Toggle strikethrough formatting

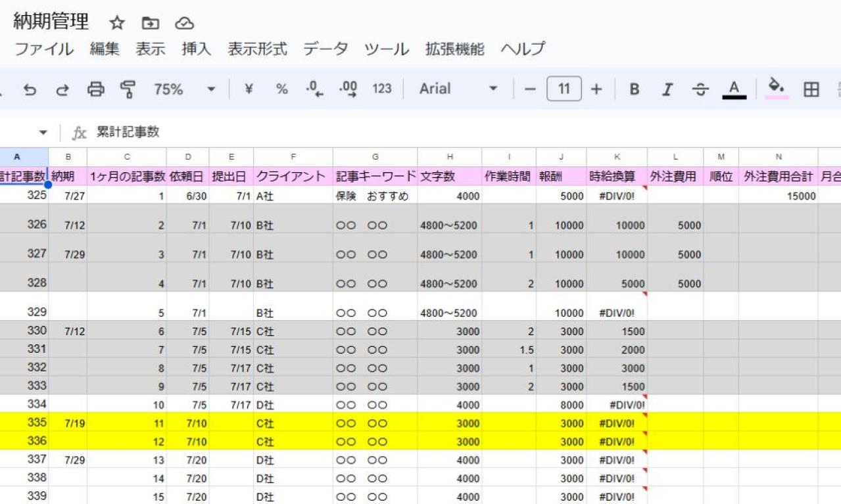[x=701, y=89]
